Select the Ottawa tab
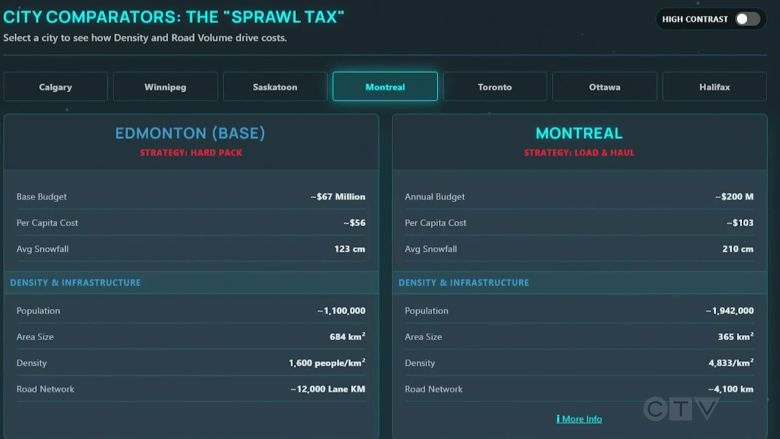The height and width of the screenshot is (439, 780). pos(605,87)
